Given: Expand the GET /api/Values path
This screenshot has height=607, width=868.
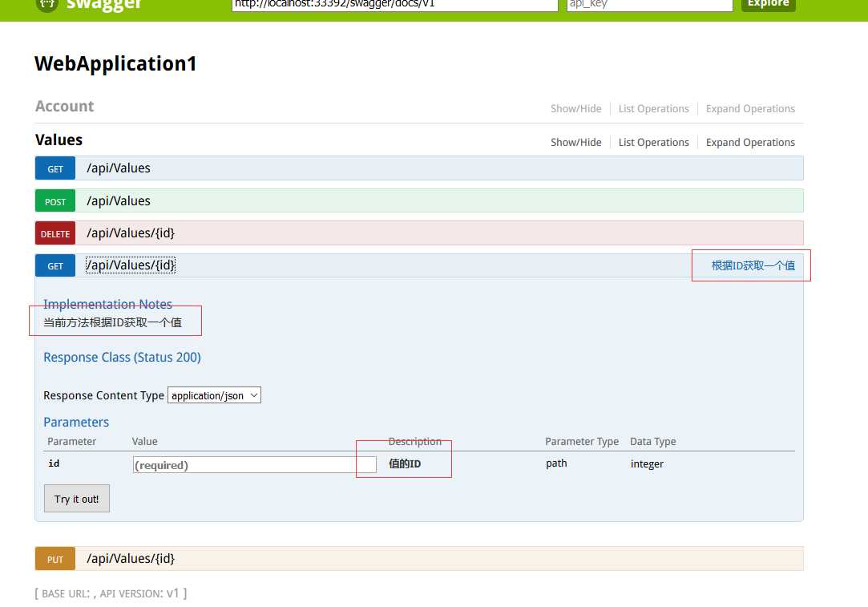Looking at the screenshot, I should (119, 168).
